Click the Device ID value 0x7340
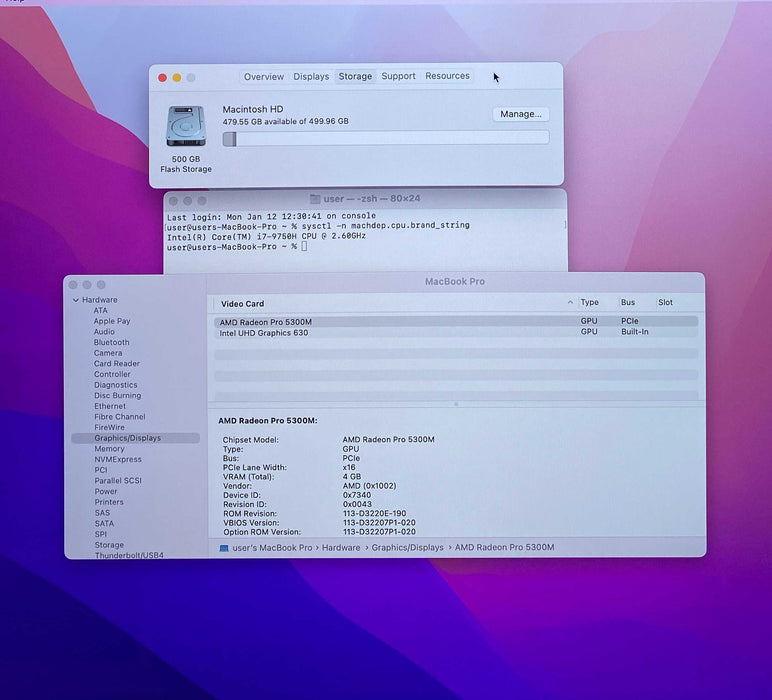 (356, 495)
